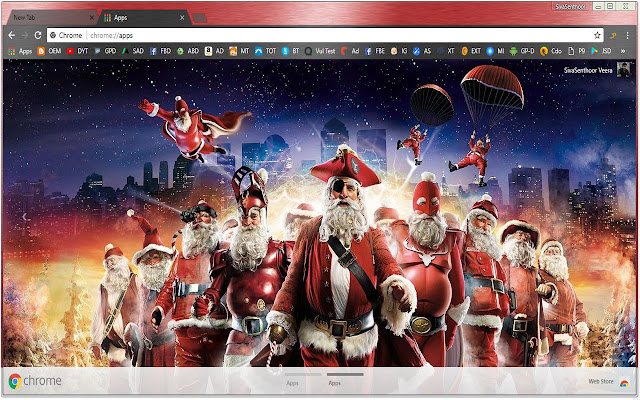640x400 pixels.
Task: Open the OEM Blogger bookmark
Action: pos(49,51)
